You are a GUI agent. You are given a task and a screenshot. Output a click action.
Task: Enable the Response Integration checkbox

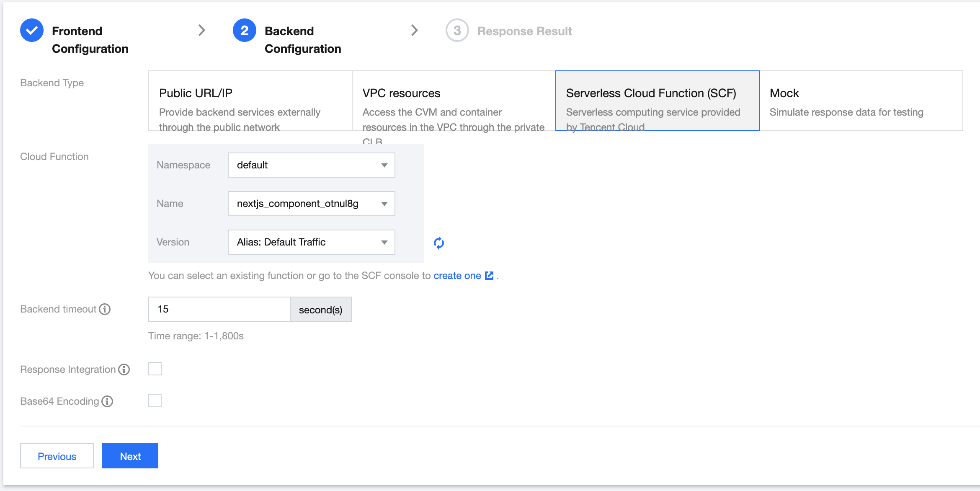click(x=155, y=369)
